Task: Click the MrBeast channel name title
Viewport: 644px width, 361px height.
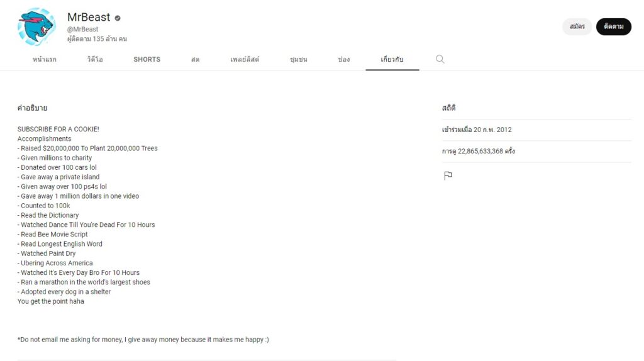Action: click(89, 17)
